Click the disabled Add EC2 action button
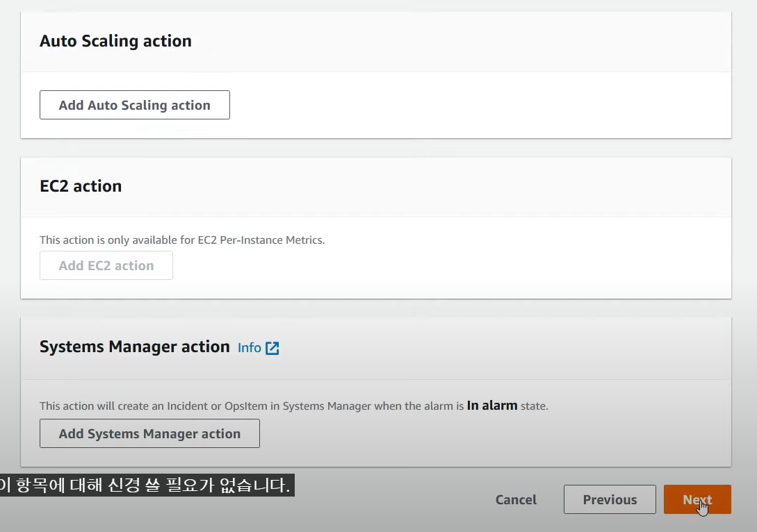The width and height of the screenshot is (757, 532). (x=106, y=265)
